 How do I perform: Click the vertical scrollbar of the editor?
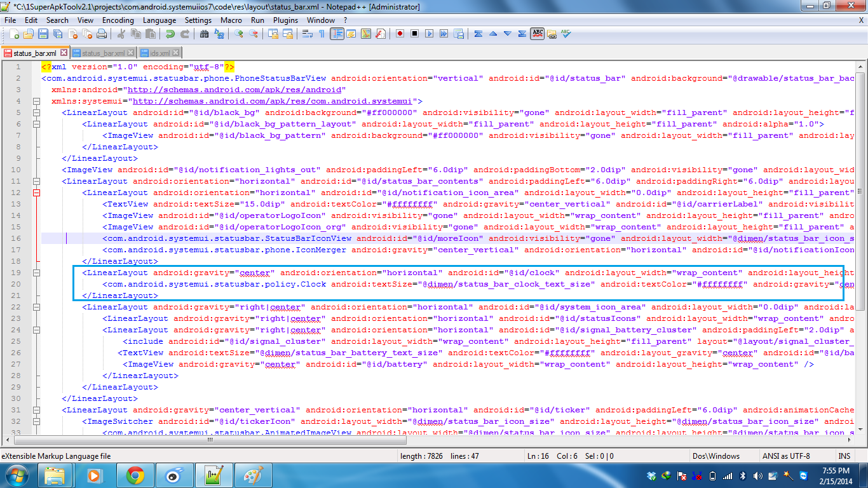[x=862, y=248]
